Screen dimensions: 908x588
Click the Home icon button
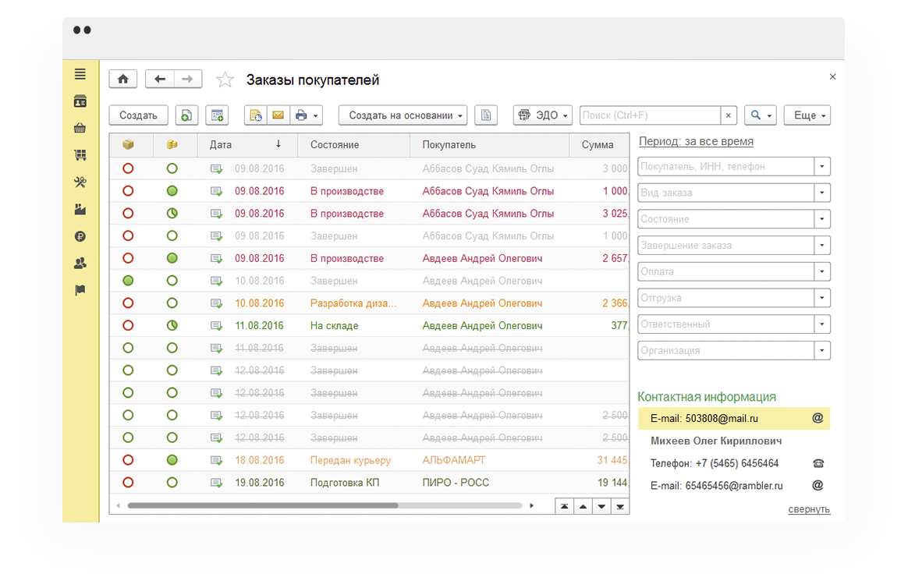point(122,80)
